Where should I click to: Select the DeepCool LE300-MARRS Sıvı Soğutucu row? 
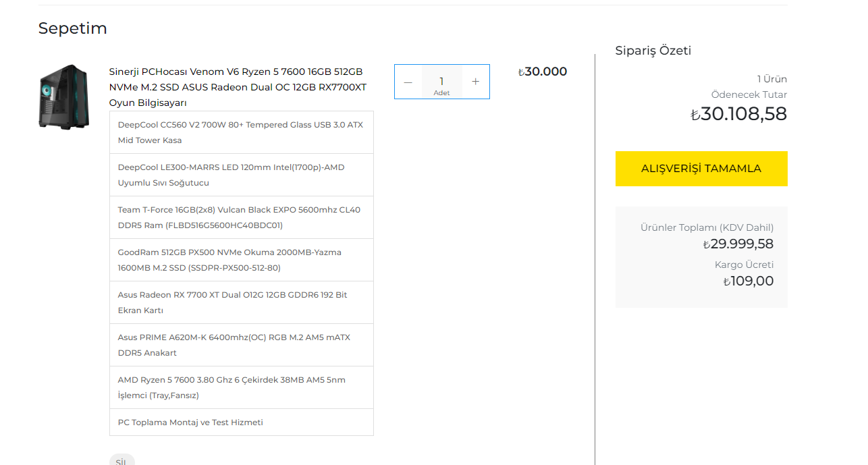(242, 175)
